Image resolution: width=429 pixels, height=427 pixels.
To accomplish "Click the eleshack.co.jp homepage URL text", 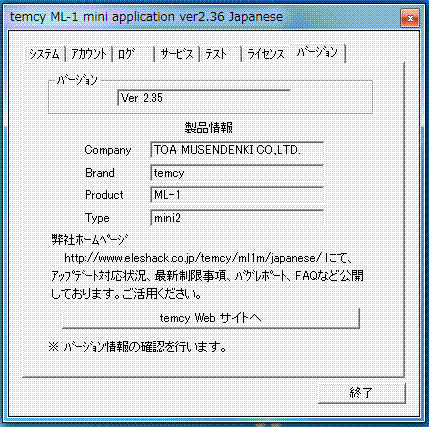I will tap(193, 258).
